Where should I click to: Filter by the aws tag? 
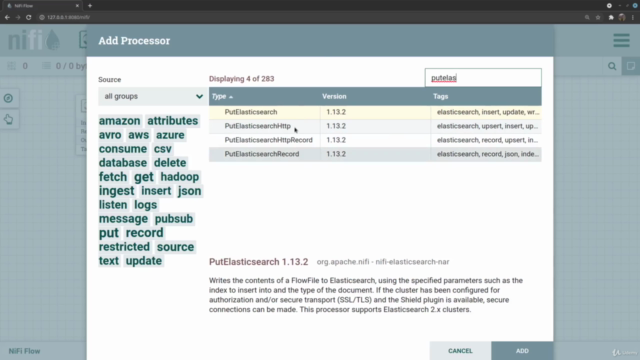coord(139,135)
